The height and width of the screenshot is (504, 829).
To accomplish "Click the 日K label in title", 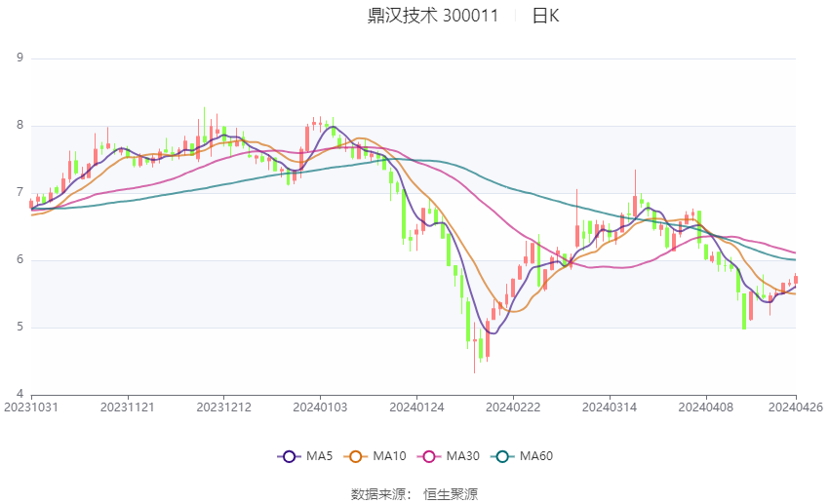I will coord(545,16).
